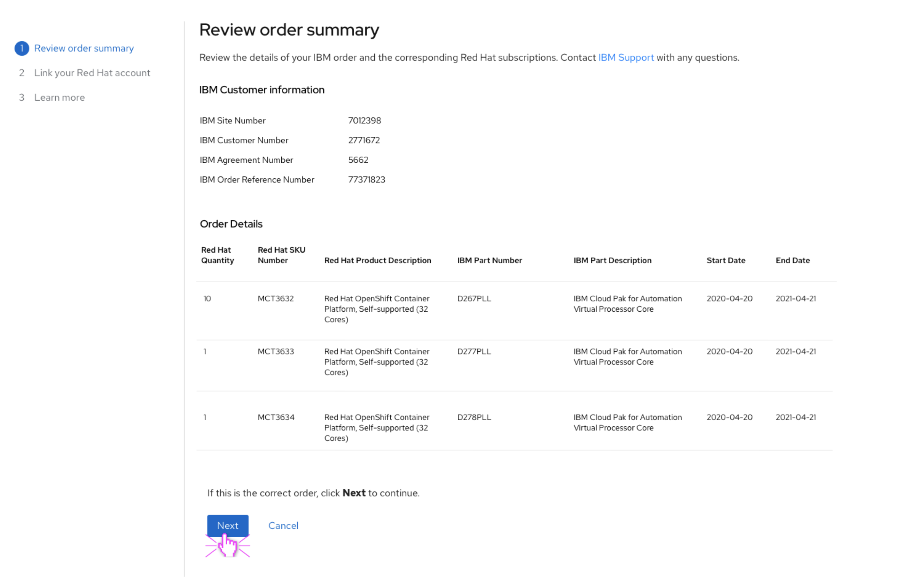Image resolution: width=924 pixels, height=583 pixels.
Task: Open the Learn more wizard step
Action: pyautogui.click(x=59, y=97)
